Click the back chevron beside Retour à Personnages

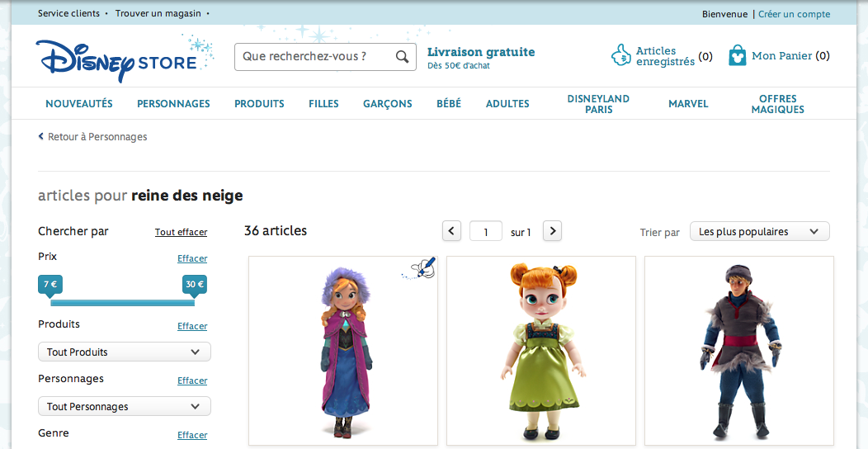pyautogui.click(x=41, y=137)
